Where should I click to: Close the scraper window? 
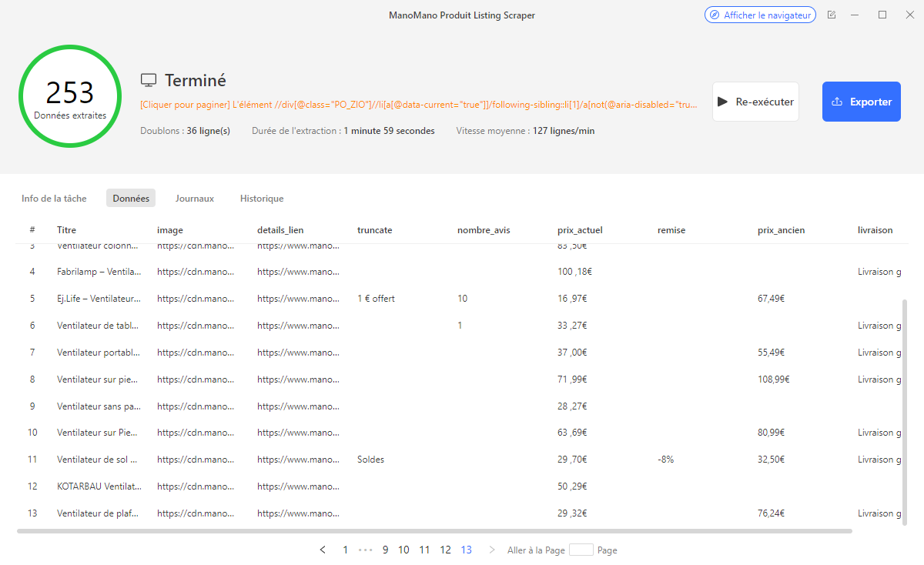click(909, 15)
